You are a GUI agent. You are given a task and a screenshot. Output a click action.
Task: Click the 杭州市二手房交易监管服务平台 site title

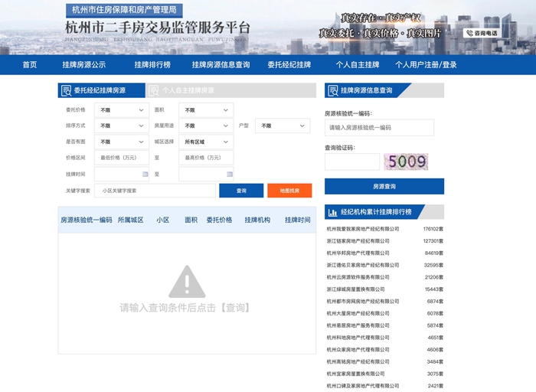click(158, 28)
